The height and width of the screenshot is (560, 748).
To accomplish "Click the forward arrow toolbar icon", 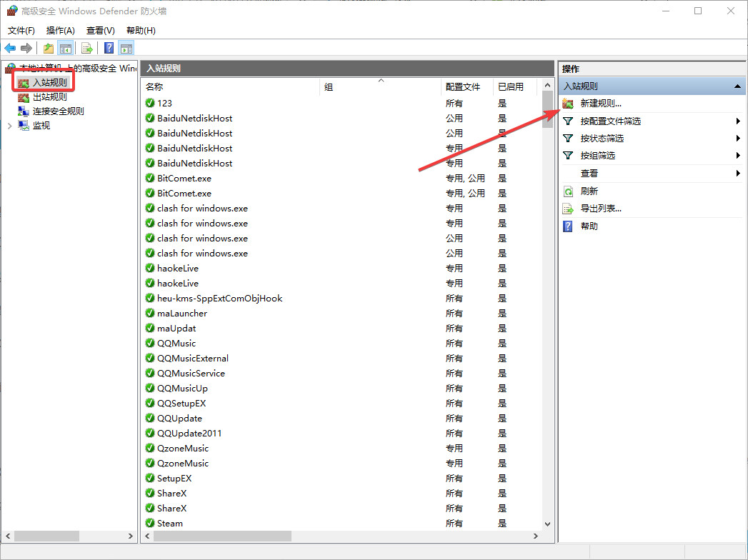I will click(26, 48).
